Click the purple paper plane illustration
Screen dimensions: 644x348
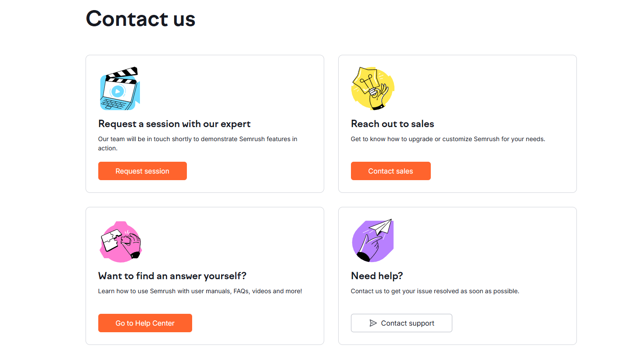tap(372, 241)
